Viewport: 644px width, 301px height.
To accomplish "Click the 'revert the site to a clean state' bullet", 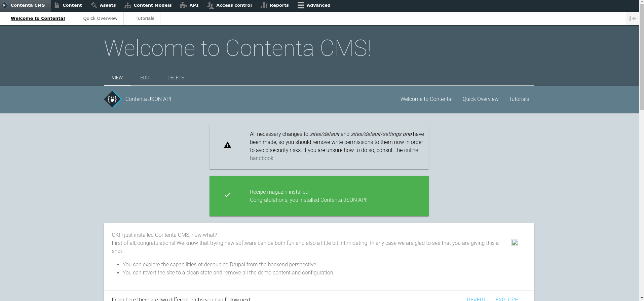I will (x=228, y=273).
